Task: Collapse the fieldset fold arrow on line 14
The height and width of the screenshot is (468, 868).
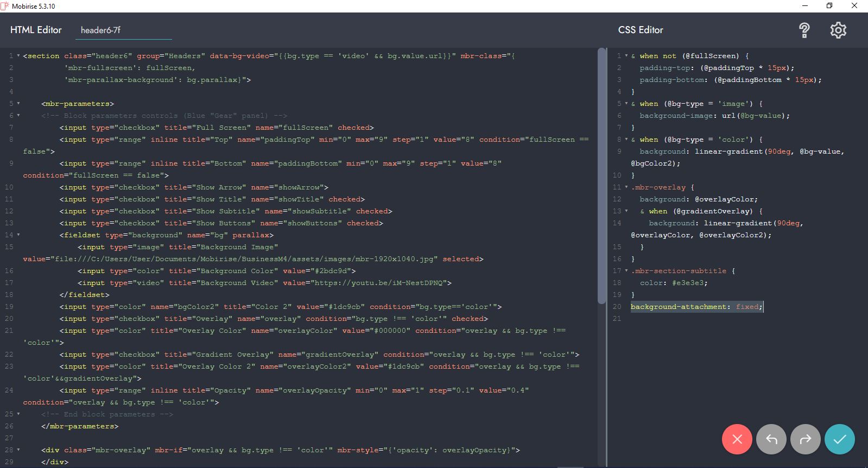Action: [x=18, y=235]
